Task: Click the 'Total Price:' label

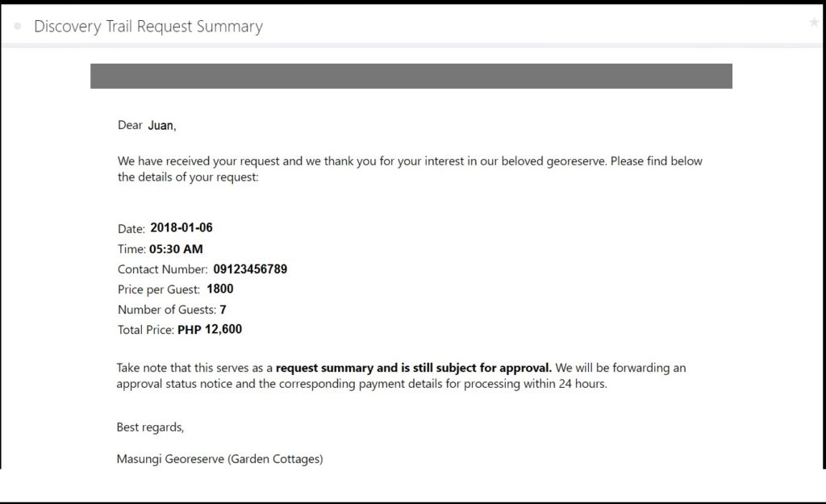Action: click(145, 330)
